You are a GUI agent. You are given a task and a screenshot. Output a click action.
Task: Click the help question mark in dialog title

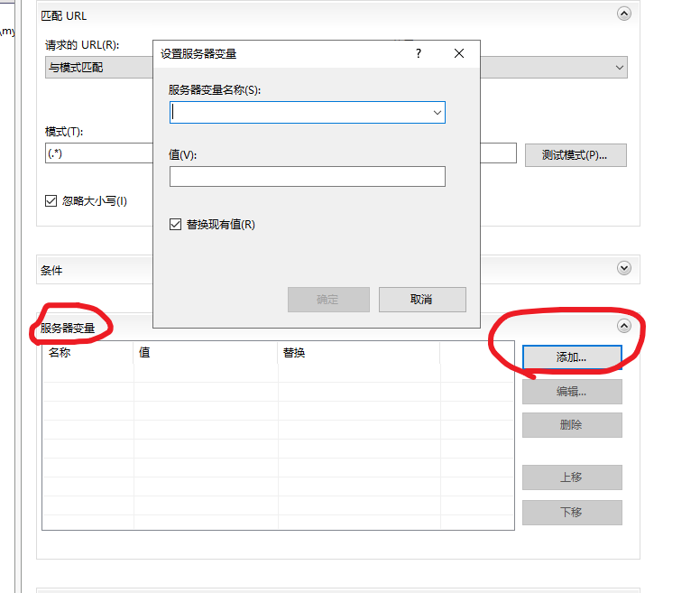point(418,54)
